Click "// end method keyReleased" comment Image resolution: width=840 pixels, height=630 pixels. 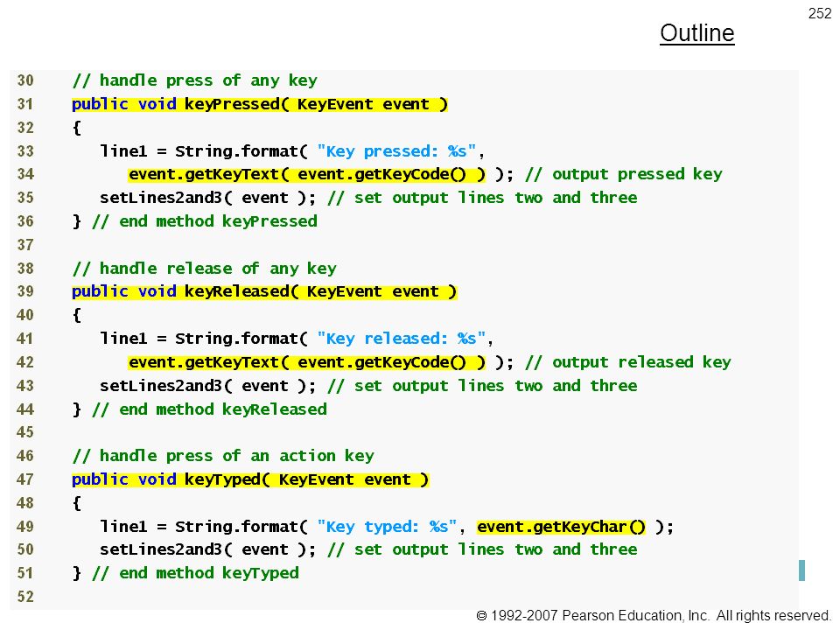[209, 409]
